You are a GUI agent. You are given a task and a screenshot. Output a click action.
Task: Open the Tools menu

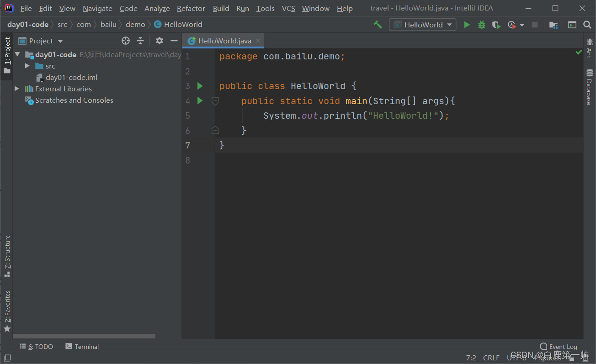[x=266, y=8]
